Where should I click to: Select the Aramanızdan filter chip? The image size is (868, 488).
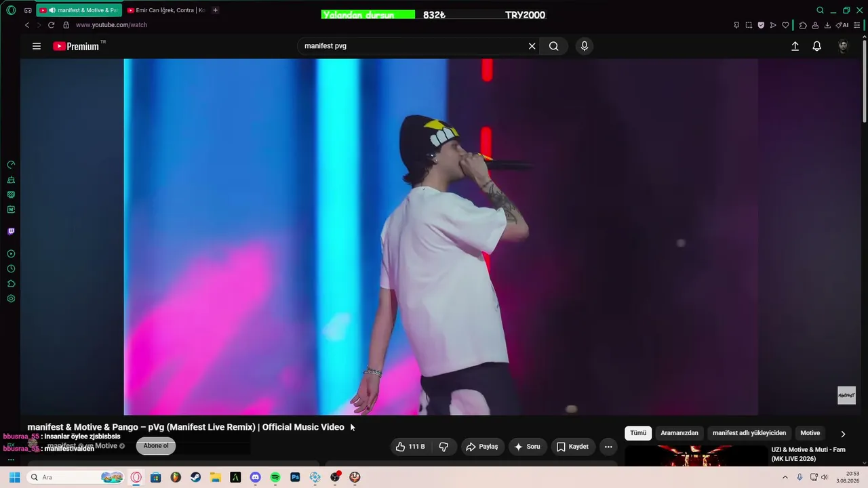(x=679, y=433)
